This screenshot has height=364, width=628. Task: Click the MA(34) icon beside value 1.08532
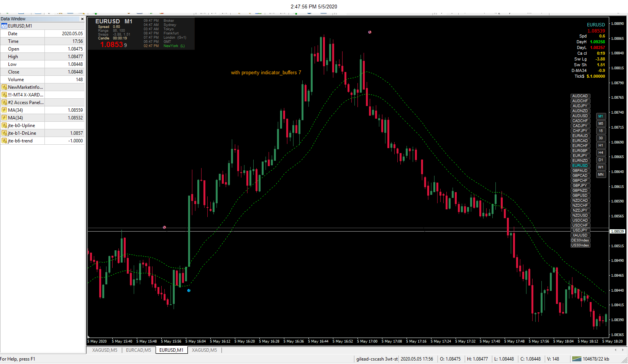[4, 118]
